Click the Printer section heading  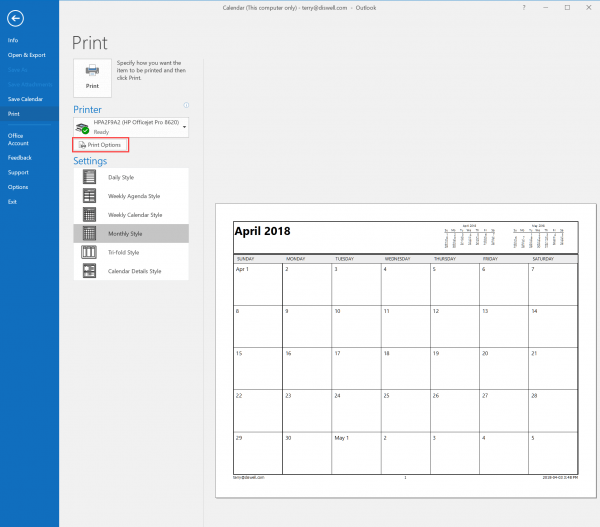point(87,109)
